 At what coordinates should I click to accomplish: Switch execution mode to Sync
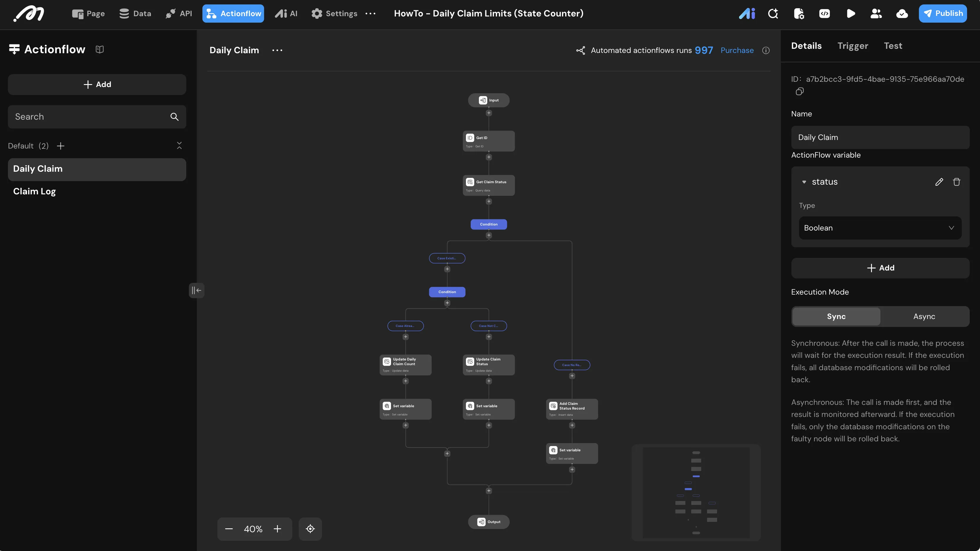pos(836,316)
